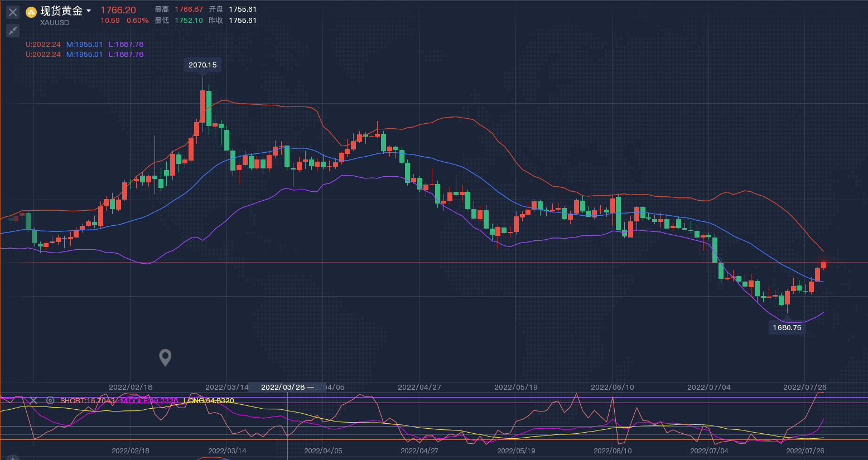
Task: Click the 2022/03/28 crosshair date tag
Action: 283,387
